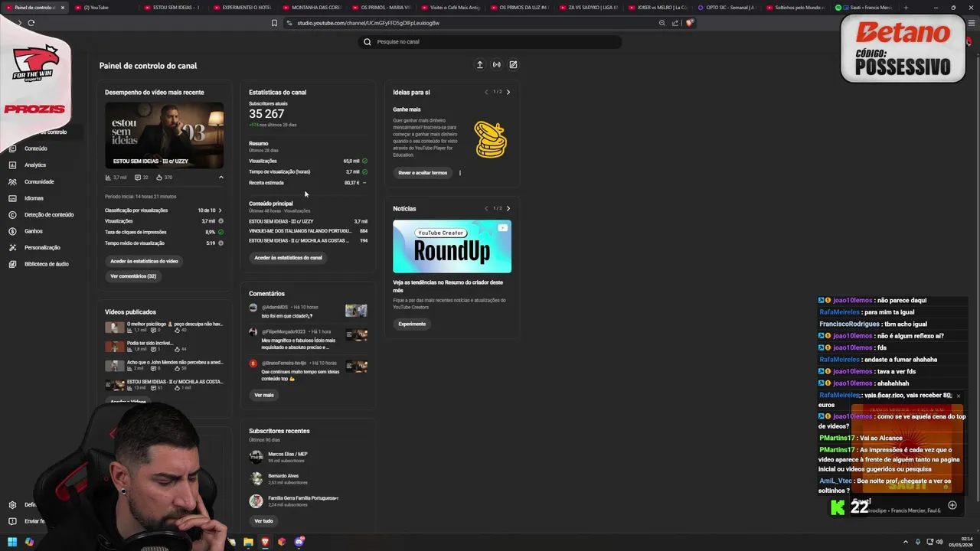
Task: Click the browser address bar URL
Action: point(368,23)
